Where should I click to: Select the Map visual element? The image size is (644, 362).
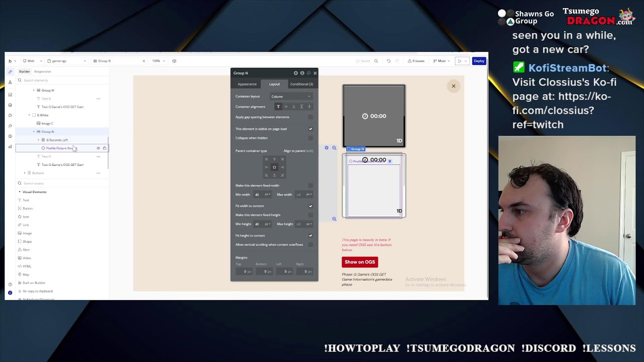pos(23,275)
